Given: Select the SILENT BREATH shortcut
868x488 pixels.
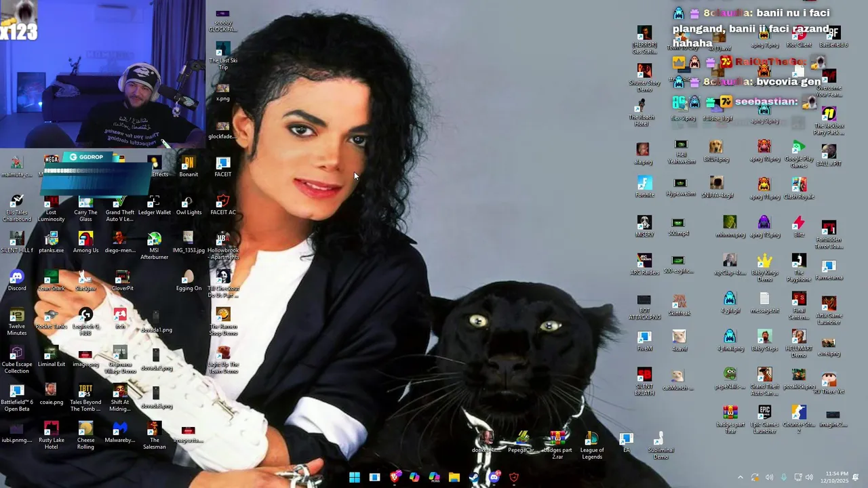Looking at the screenshot, I should pyautogui.click(x=644, y=382).
